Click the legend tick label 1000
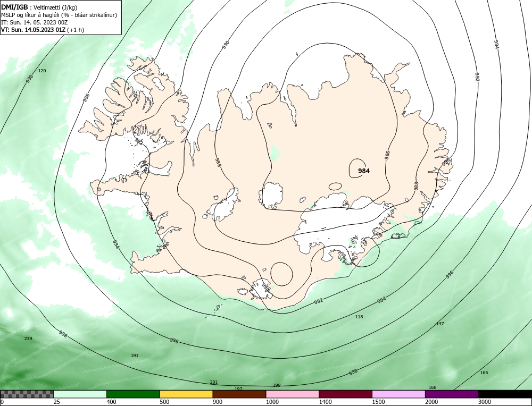The width and height of the screenshot is (532, 406). pos(272,402)
